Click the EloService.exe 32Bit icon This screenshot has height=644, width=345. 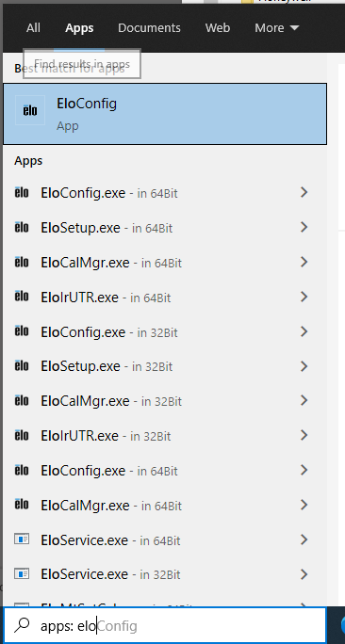[x=22, y=573]
